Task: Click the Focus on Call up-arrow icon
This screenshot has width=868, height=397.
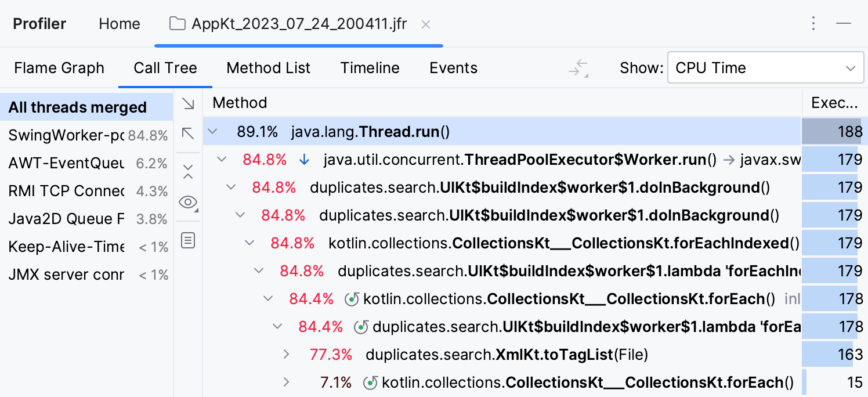Action: (188, 133)
